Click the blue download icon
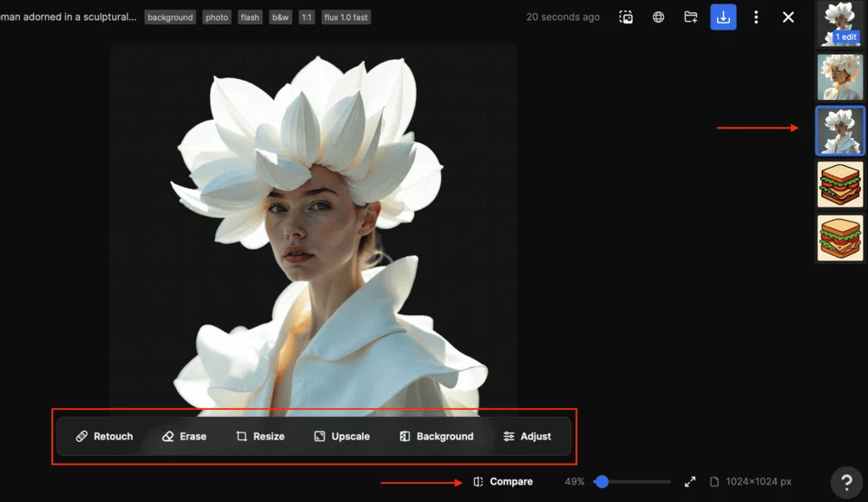Screen dimensions: 868x502 (723, 17)
